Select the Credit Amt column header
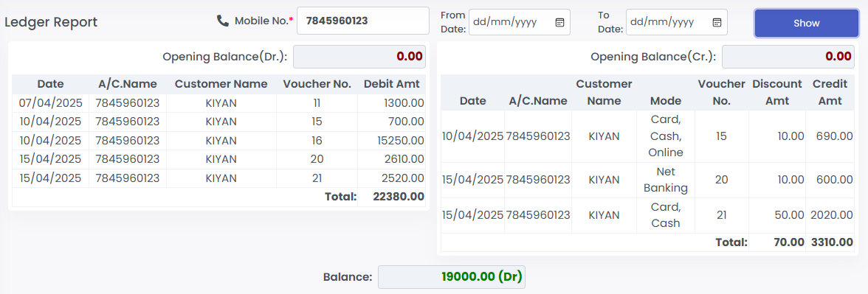 click(x=830, y=92)
